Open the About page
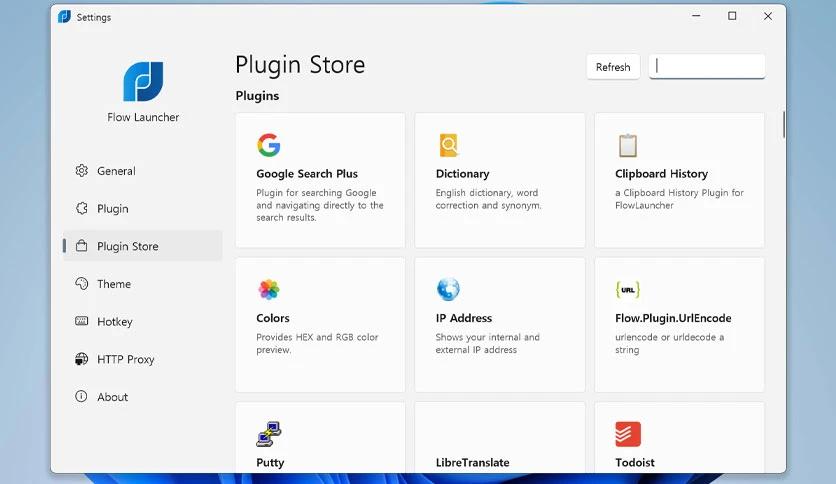Viewport: 836px width, 484px height. click(x=143, y=397)
